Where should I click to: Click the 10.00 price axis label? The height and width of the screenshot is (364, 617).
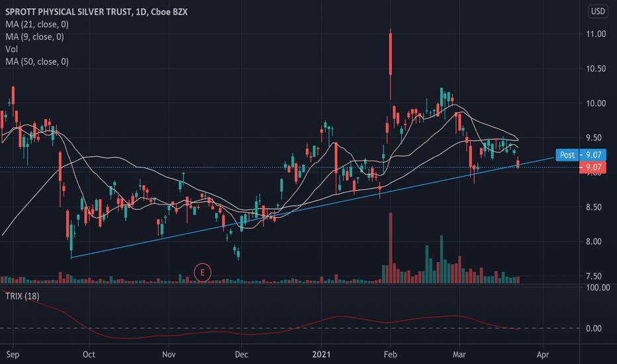click(596, 103)
